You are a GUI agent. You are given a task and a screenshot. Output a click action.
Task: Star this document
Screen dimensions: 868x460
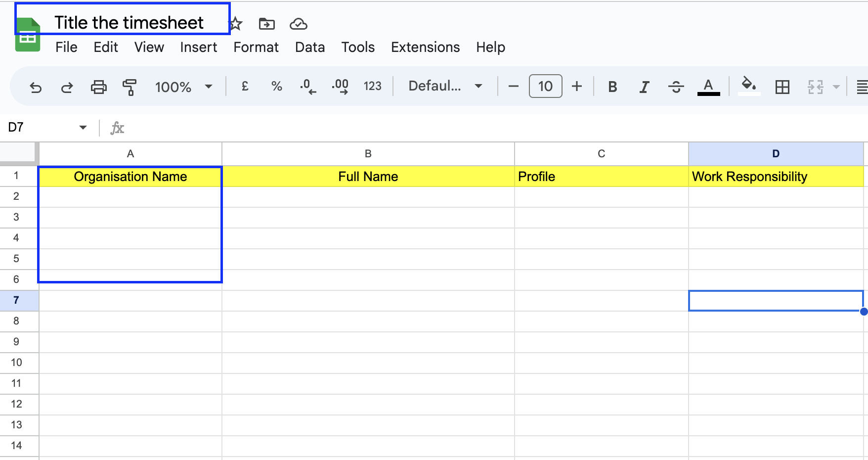tap(236, 23)
